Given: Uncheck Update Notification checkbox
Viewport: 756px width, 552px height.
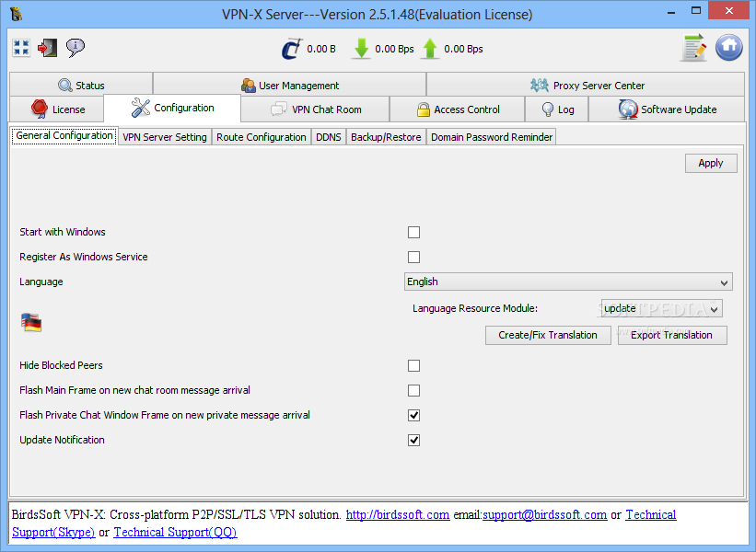Looking at the screenshot, I should click(413, 441).
